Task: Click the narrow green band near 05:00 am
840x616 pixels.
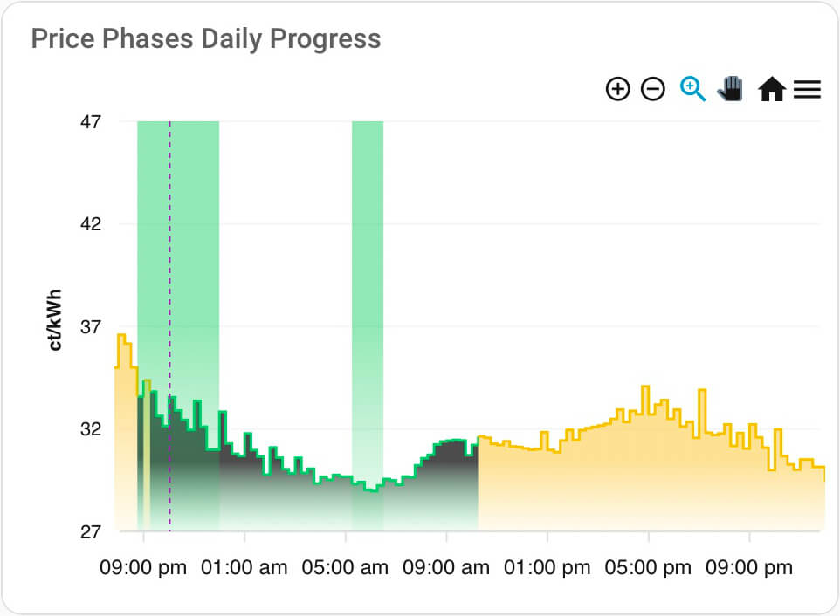Action: 368,262
